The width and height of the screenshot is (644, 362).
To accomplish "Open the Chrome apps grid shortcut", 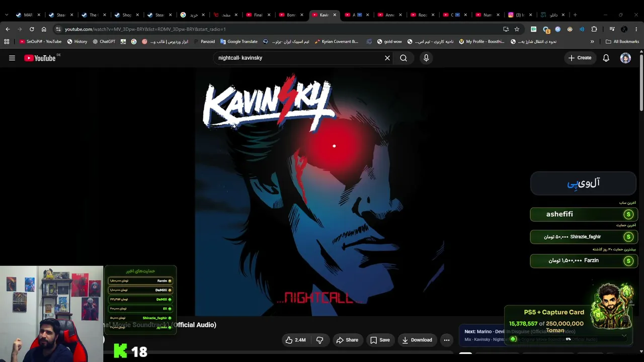I will tap(7, 42).
